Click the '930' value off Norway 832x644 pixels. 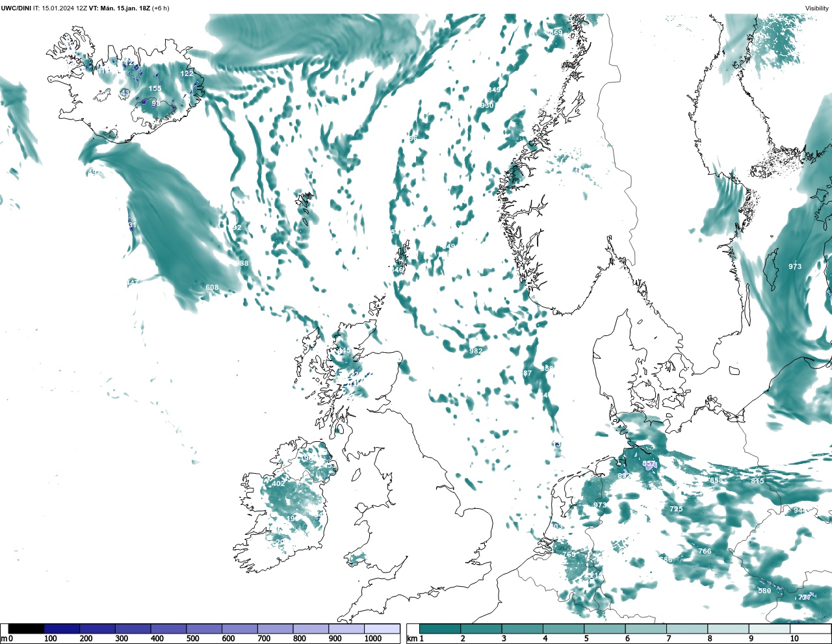point(487,105)
